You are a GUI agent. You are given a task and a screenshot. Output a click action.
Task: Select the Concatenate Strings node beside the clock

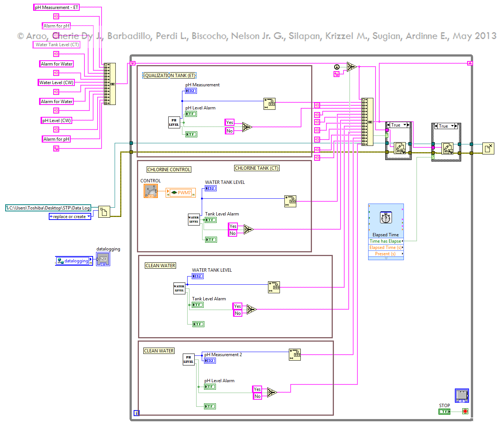click(352, 67)
